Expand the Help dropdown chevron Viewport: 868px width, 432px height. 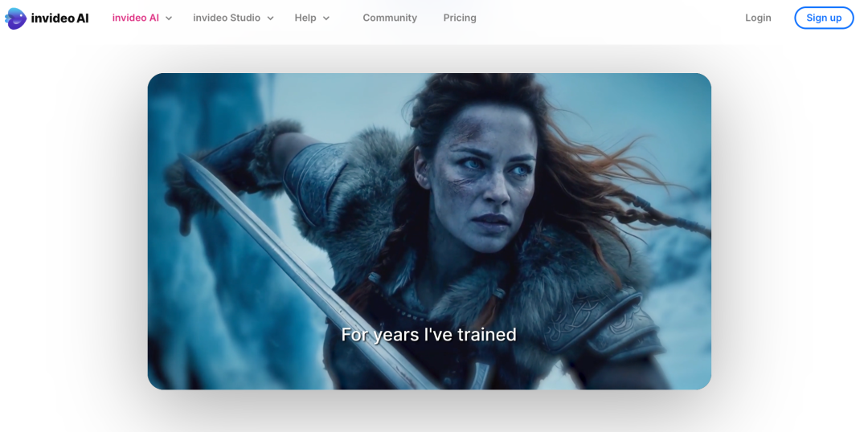click(326, 18)
